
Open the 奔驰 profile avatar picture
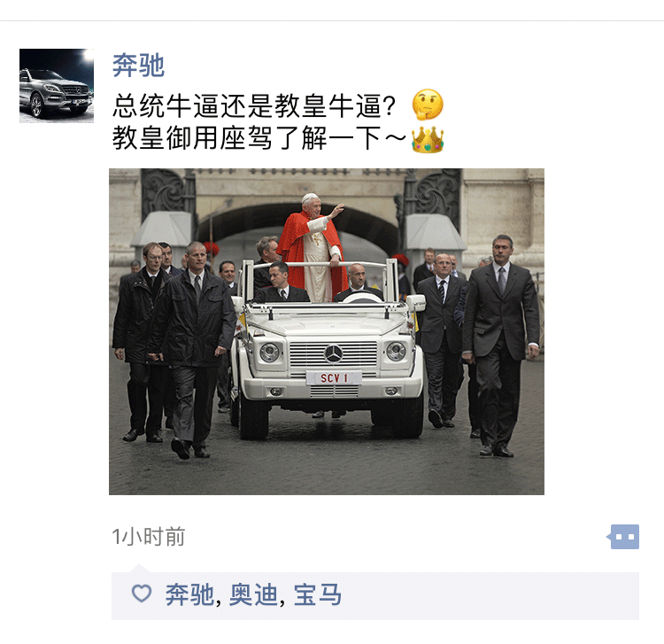tap(57, 86)
